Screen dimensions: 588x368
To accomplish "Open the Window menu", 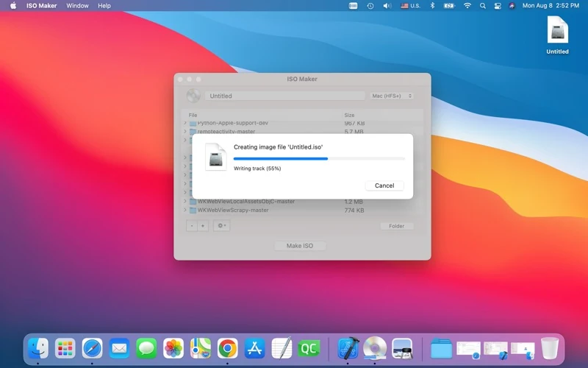I will tap(77, 6).
